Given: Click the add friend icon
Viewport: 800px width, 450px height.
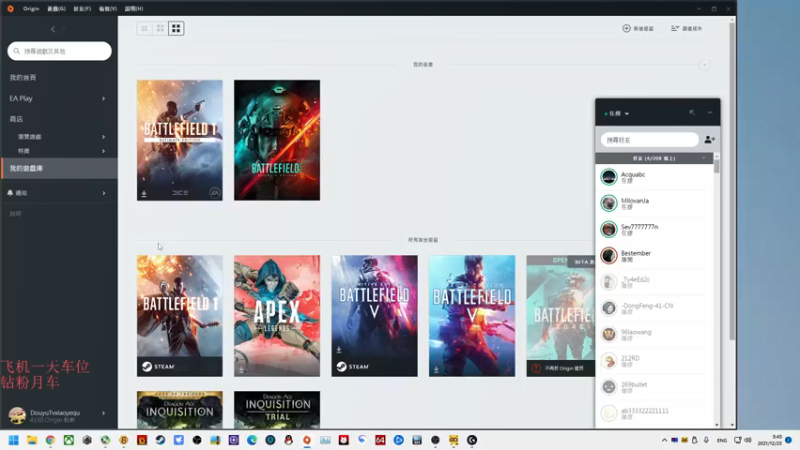Looking at the screenshot, I should [x=710, y=139].
